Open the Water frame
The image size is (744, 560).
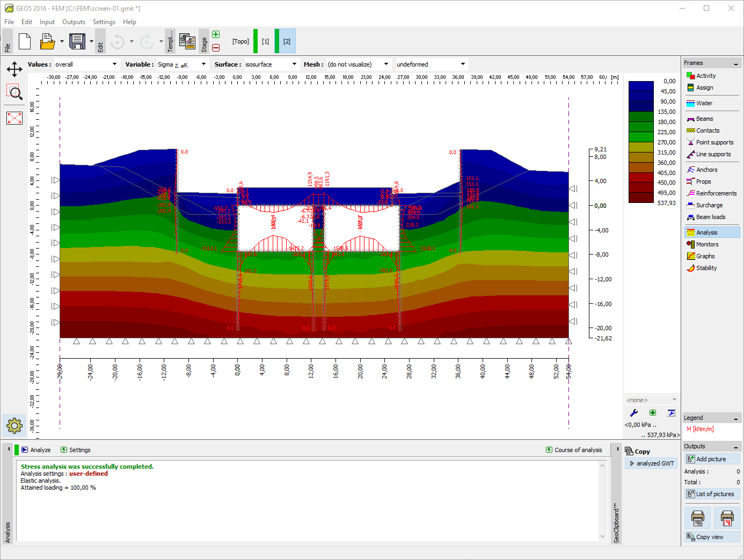pos(703,103)
